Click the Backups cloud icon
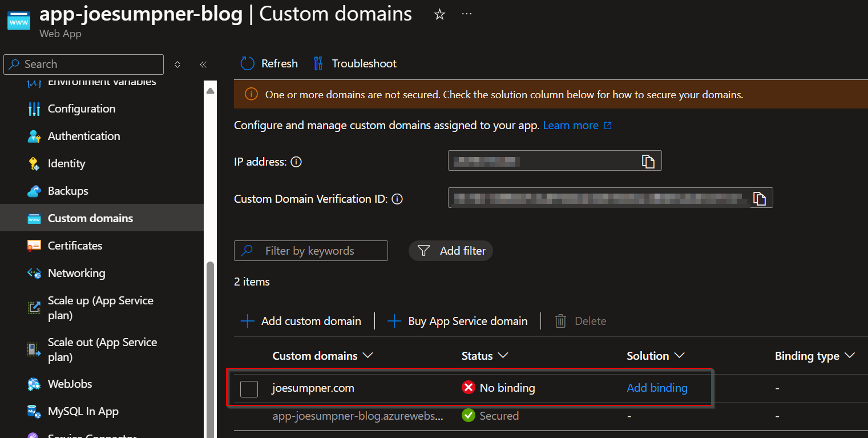The width and height of the screenshot is (868, 438). tap(34, 191)
